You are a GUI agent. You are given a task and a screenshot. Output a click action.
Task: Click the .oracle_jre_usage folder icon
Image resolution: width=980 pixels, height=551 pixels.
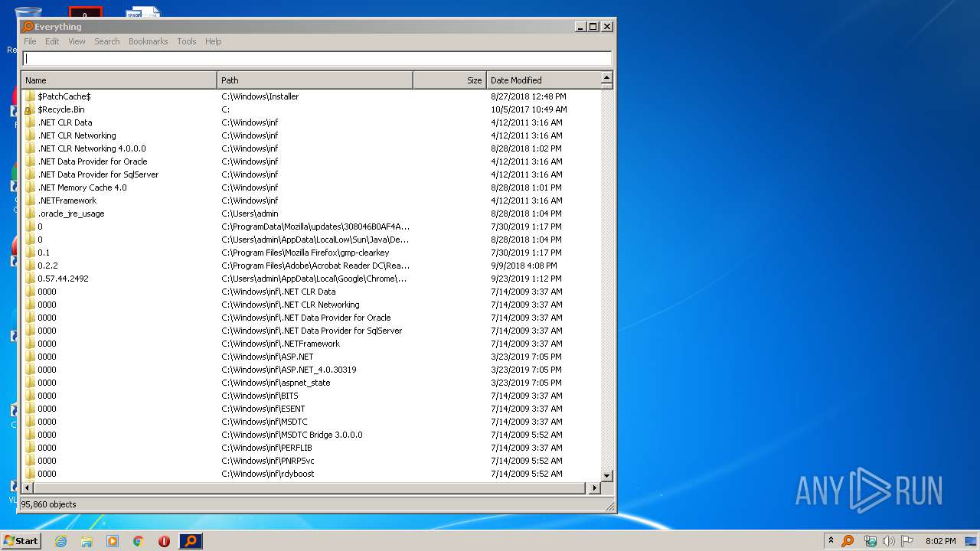pyautogui.click(x=30, y=214)
